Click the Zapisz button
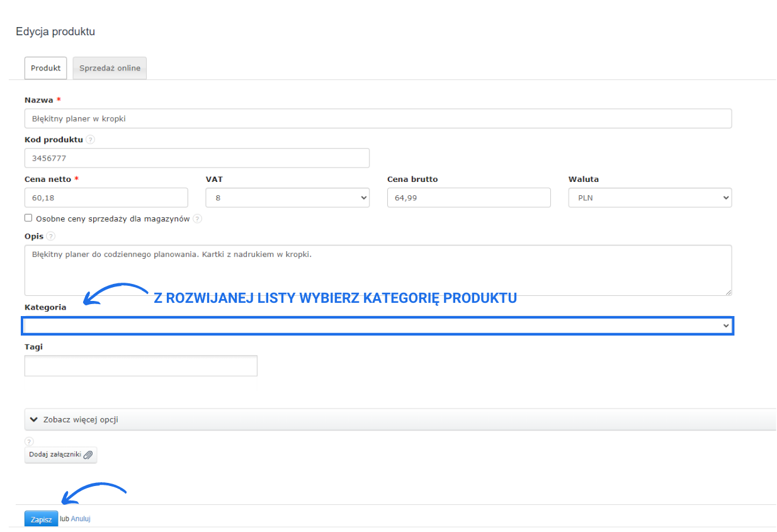 (x=41, y=519)
